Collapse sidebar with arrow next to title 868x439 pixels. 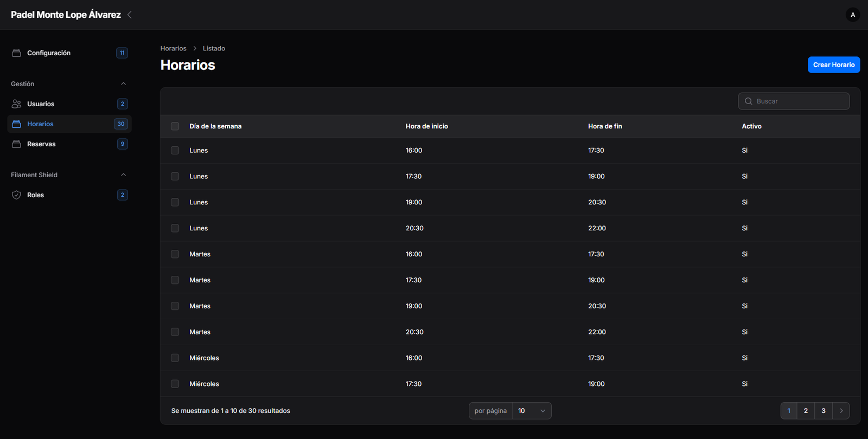(x=130, y=15)
